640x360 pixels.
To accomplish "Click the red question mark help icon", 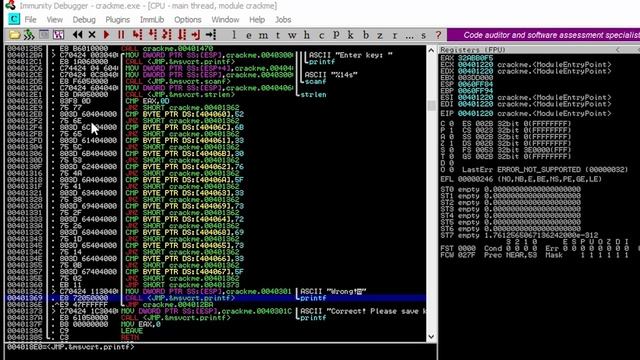I will [x=438, y=35].
